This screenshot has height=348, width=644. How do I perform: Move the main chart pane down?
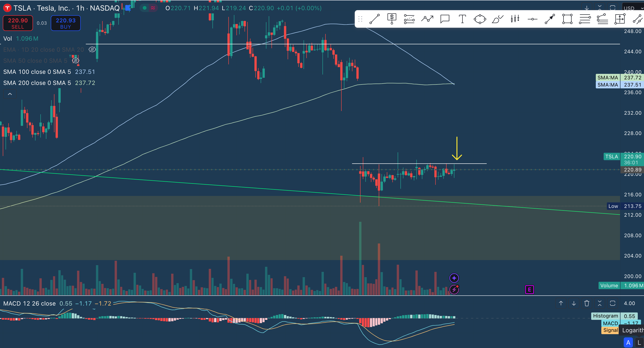[x=587, y=8]
